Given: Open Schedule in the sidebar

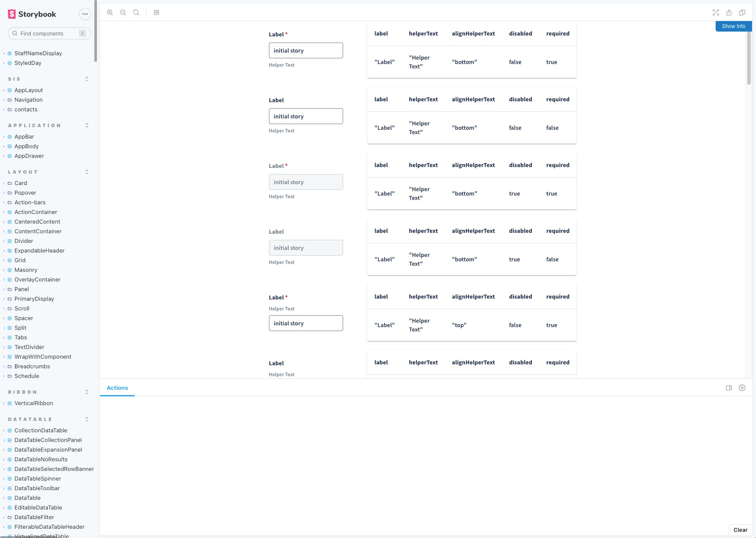Looking at the screenshot, I should click(27, 376).
